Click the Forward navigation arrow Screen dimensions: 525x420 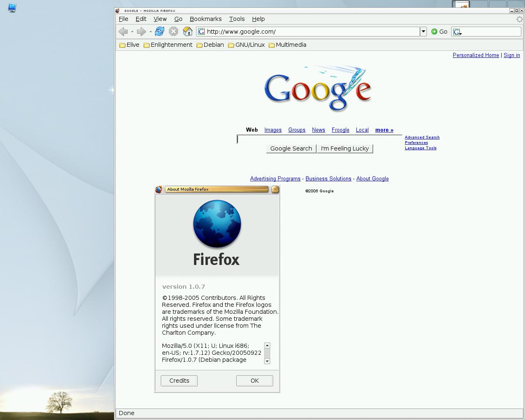pos(142,32)
